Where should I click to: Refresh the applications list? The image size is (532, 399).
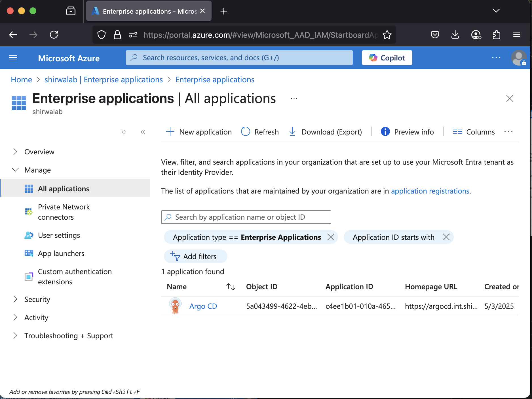tap(260, 132)
